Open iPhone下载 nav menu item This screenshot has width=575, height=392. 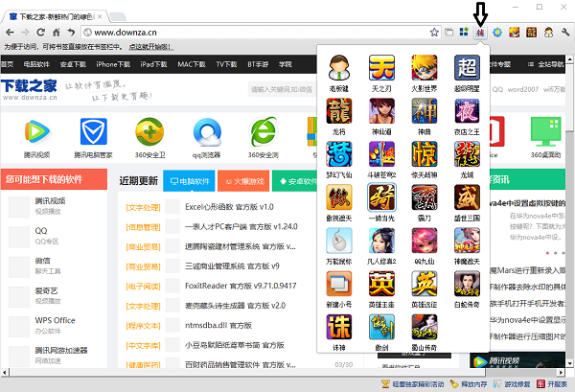click(x=113, y=64)
